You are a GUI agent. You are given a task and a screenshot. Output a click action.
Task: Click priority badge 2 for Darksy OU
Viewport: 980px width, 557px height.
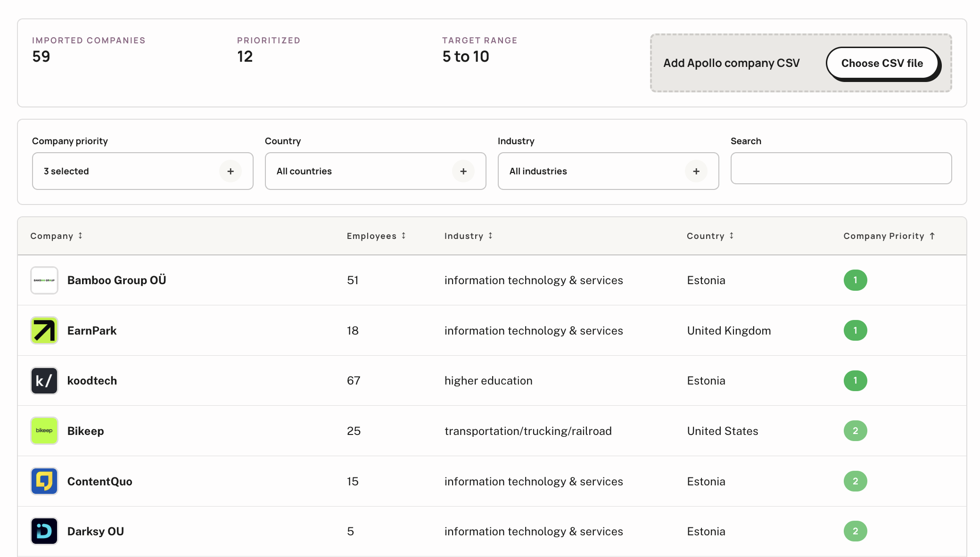856,531
